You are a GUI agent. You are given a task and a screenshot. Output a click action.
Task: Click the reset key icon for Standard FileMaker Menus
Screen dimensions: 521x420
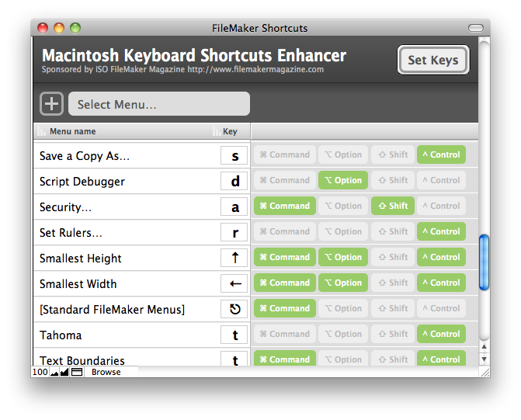click(234, 309)
